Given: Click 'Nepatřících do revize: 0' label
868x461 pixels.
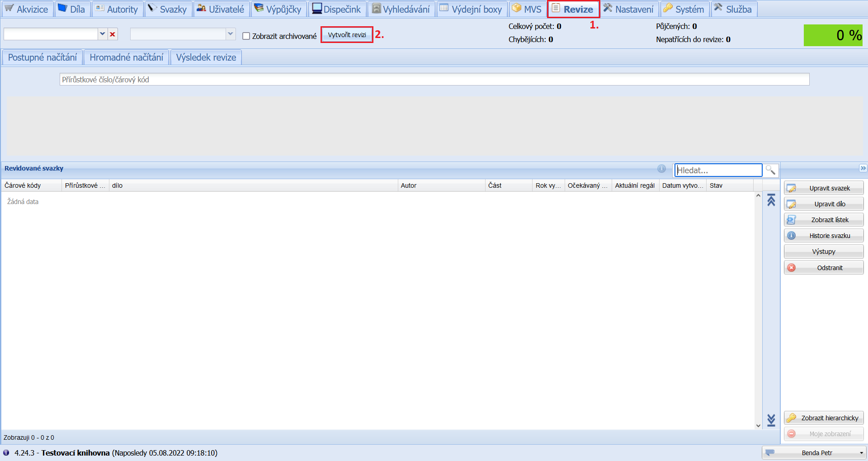Looking at the screenshot, I should (x=693, y=39).
